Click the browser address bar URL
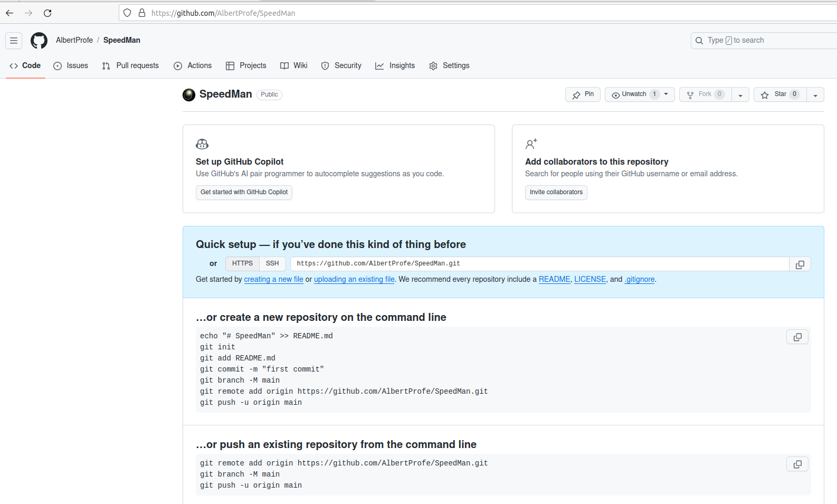The width and height of the screenshot is (837, 504). 223,13
